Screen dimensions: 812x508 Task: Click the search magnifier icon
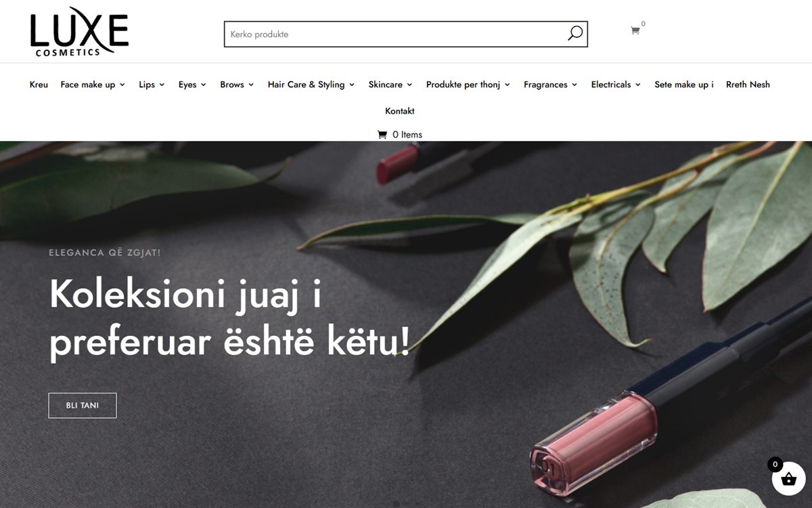pos(575,34)
